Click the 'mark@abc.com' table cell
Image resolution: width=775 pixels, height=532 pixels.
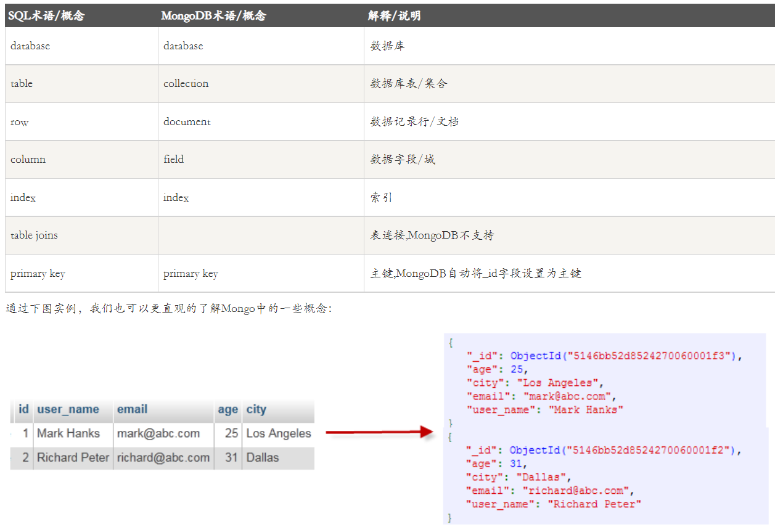click(x=158, y=433)
